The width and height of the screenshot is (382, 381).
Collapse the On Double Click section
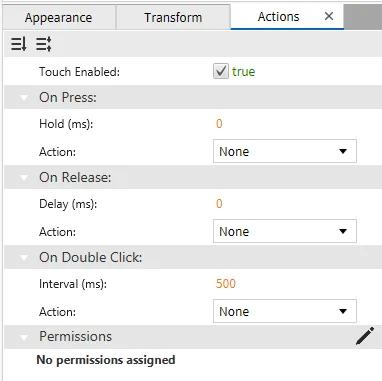pyautogui.click(x=24, y=258)
